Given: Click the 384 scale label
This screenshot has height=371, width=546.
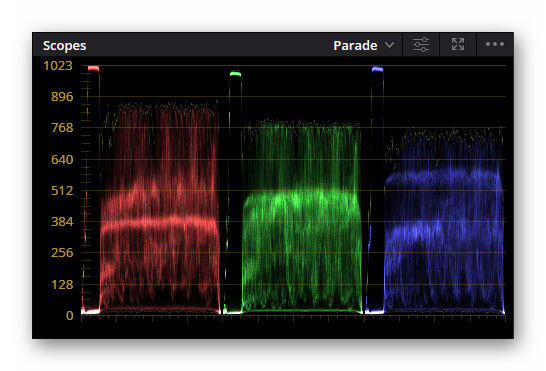Looking at the screenshot, I should pyautogui.click(x=62, y=222).
